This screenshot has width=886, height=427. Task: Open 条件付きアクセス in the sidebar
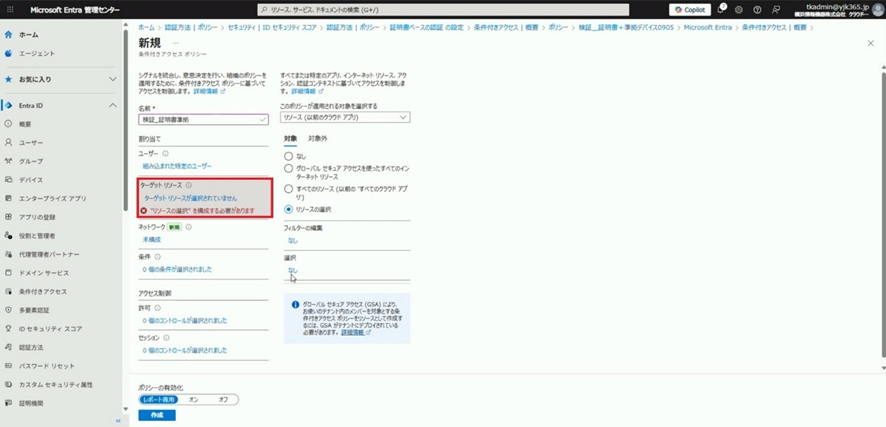[x=43, y=292]
